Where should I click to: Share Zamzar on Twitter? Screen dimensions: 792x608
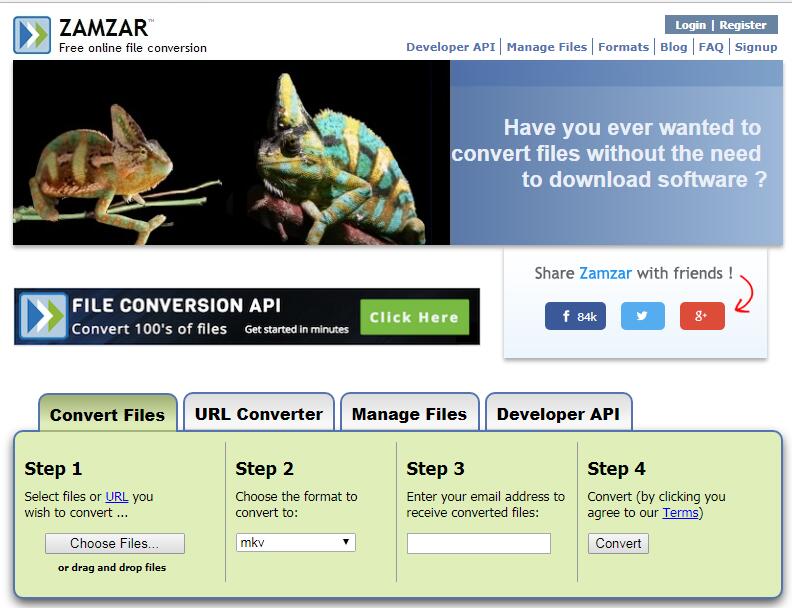tap(642, 316)
